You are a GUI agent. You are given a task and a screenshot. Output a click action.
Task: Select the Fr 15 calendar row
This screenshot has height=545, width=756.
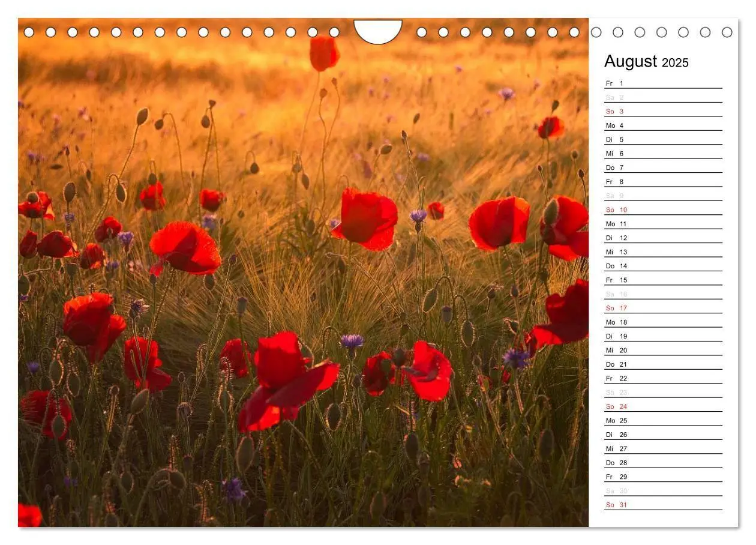[663, 279]
